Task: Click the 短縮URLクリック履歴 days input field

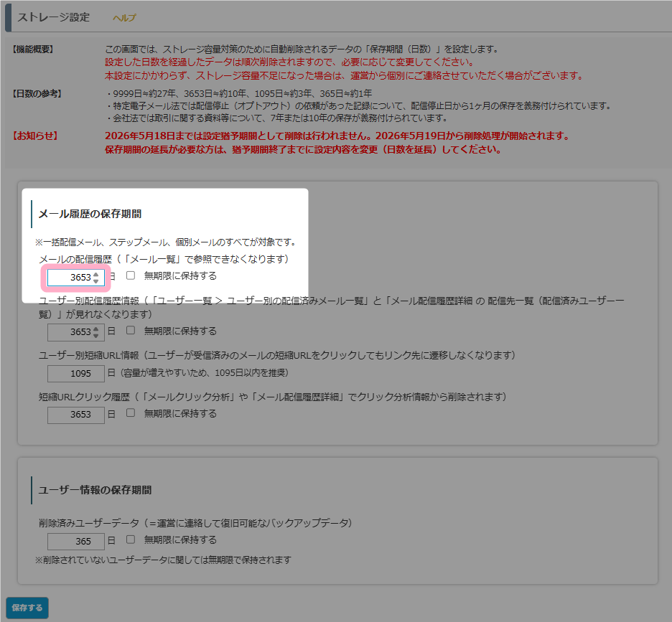Action: (x=76, y=415)
